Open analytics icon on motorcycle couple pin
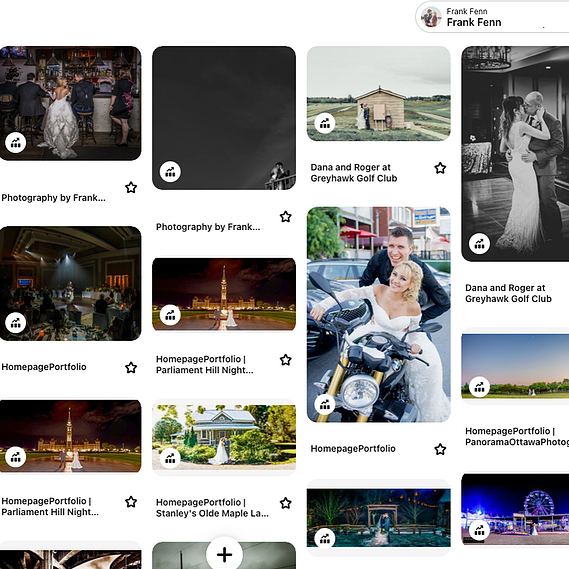569x569 pixels. 325,404
